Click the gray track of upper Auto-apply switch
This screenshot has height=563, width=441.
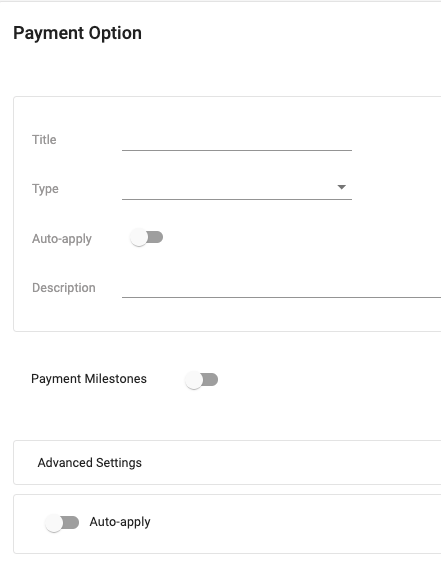pyautogui.click(x=155, y=237)
